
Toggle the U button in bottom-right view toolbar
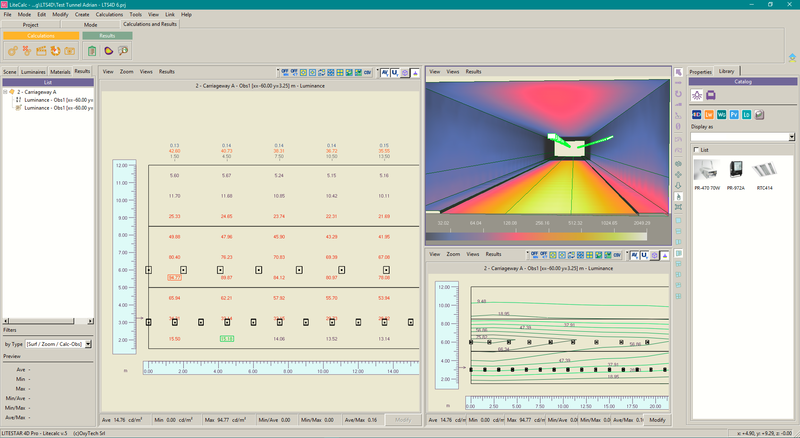click(644, 255)
